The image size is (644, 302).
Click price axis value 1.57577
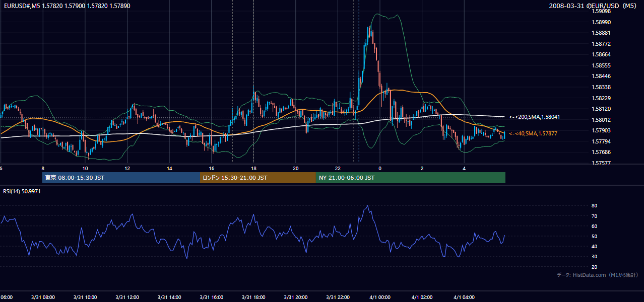[x=601, y=163]
